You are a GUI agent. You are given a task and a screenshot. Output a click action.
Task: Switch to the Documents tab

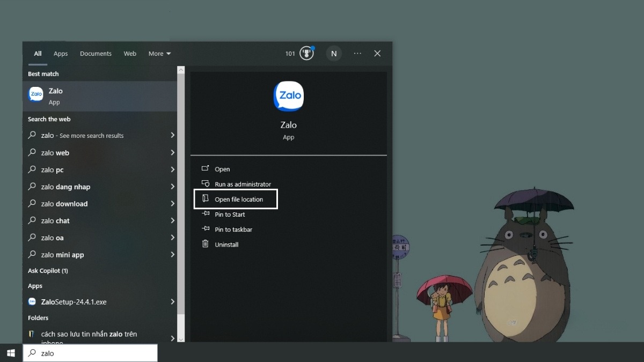[x=96, y=54]
